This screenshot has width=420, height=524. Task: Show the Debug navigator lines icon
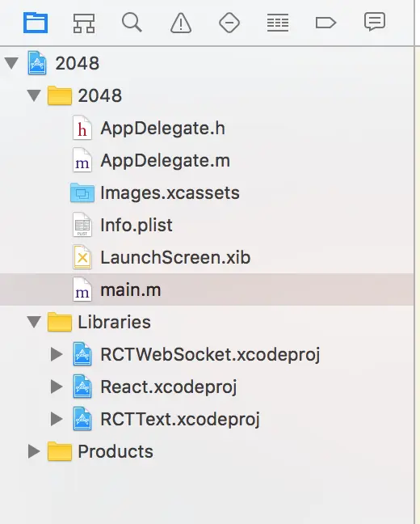[278, 23]
